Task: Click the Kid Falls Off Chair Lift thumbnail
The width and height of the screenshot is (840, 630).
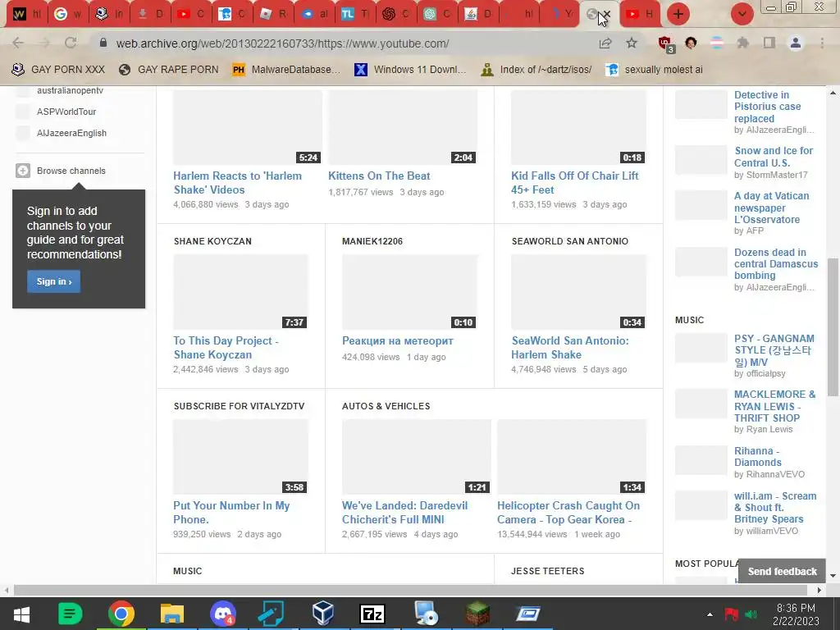Action: (x=578, y=127)
